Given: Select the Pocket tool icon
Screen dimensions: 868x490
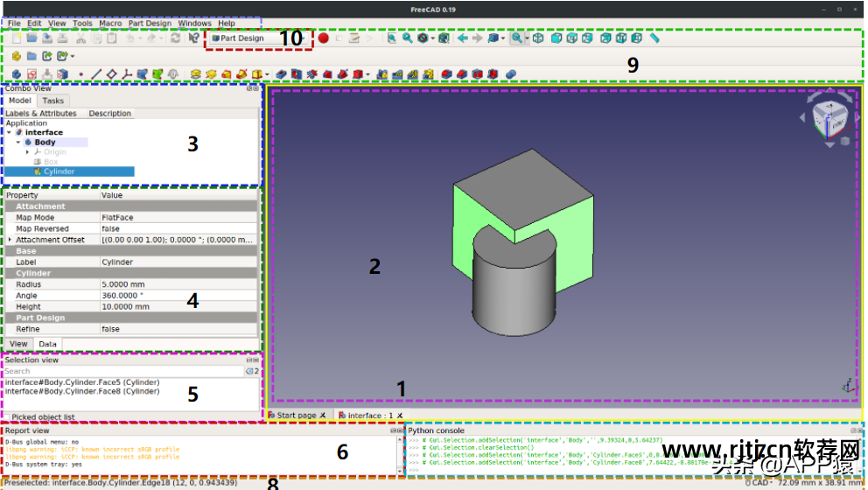Looking at the screenshot, I should coord(281,73).
